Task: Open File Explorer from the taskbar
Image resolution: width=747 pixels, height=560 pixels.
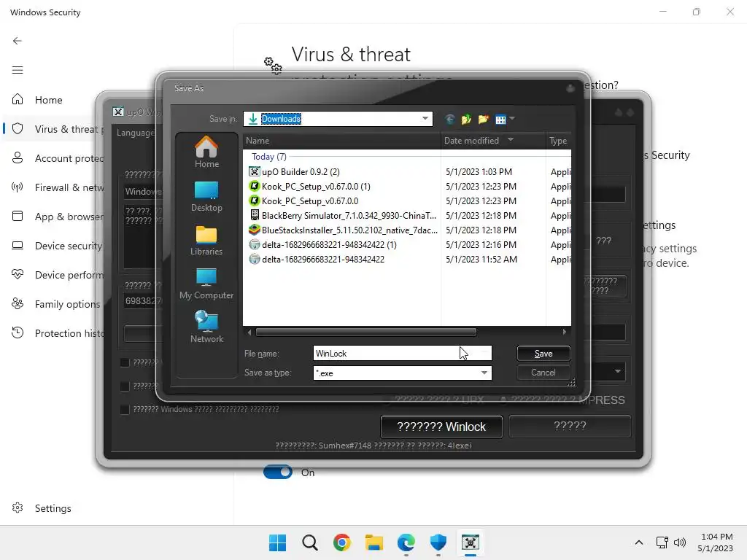Action: pyautogui.click(x=374, y=542)
